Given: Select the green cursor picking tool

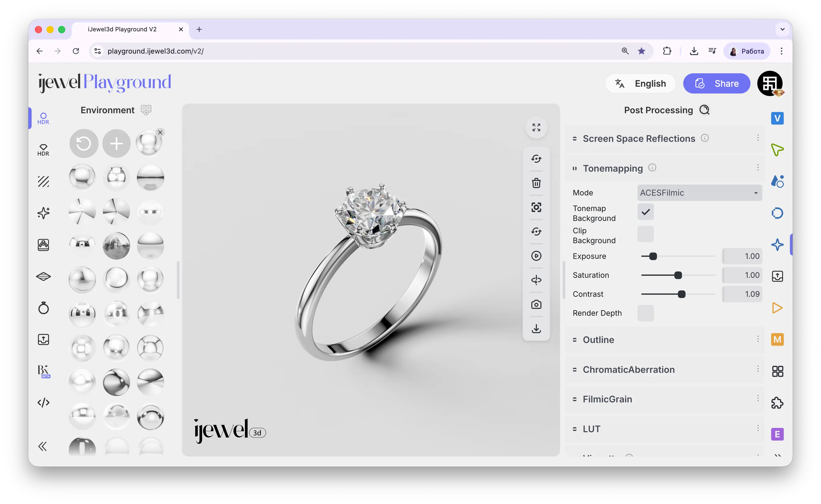Looking at the screenshot, I should point(777,150).
